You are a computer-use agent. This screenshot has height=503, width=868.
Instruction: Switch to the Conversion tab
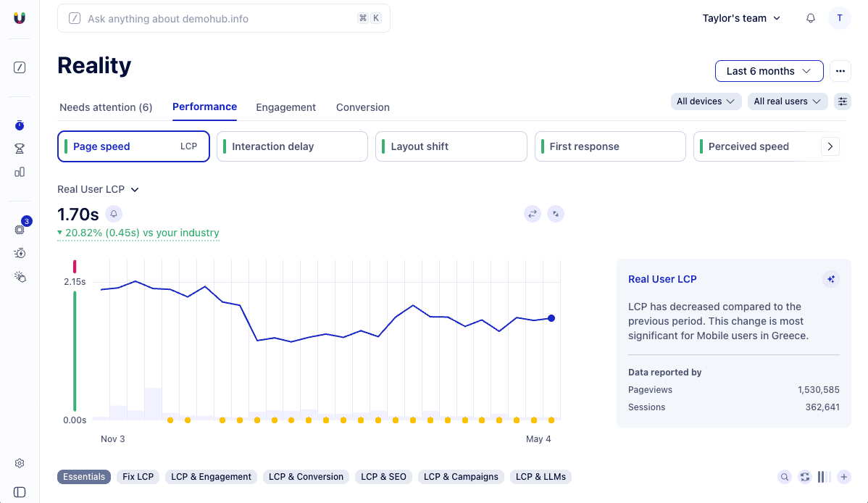click(x=362, y=107)
